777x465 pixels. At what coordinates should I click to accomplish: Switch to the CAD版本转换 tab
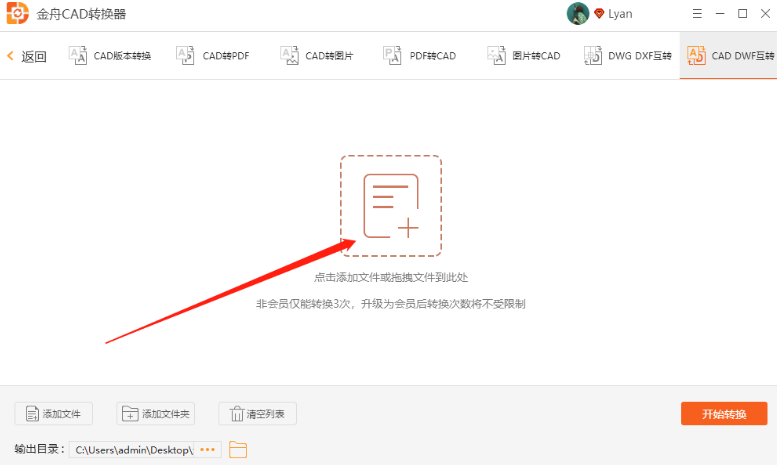point(110,56)
